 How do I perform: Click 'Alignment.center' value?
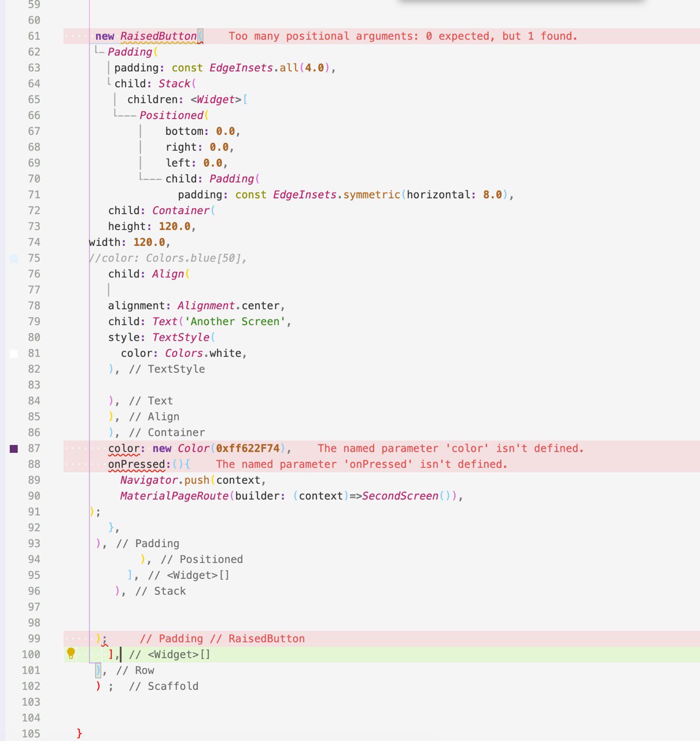tap(229, 306)
